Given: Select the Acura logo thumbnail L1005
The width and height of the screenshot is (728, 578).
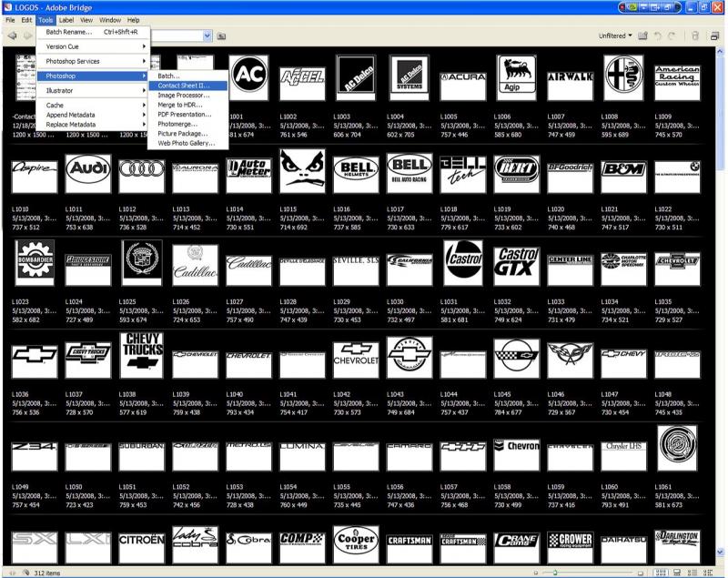Looking at the screenshot, I should click(463, 85).
